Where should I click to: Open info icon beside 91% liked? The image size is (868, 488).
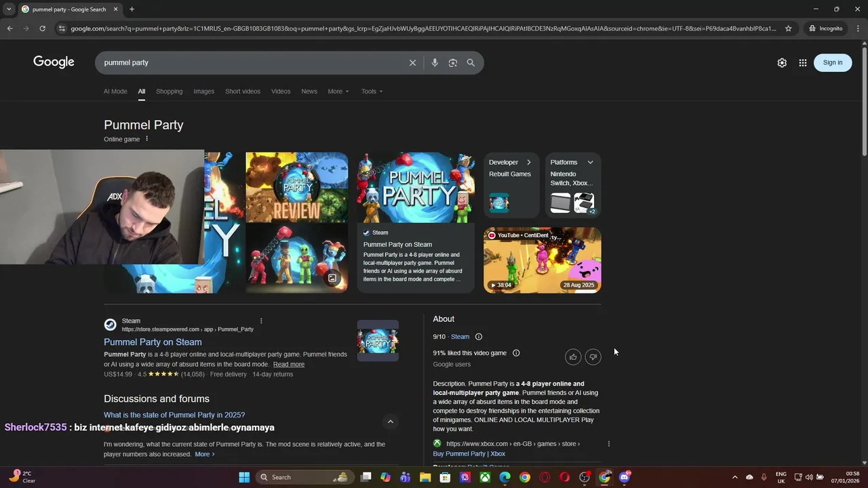click(x=516, y=353)
